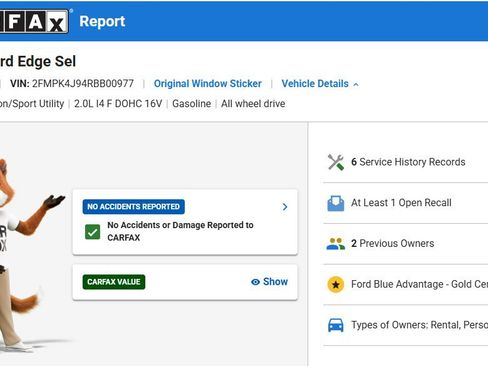Open the Original Window Sticker link
Screen dimensions: 488x366
208,84
